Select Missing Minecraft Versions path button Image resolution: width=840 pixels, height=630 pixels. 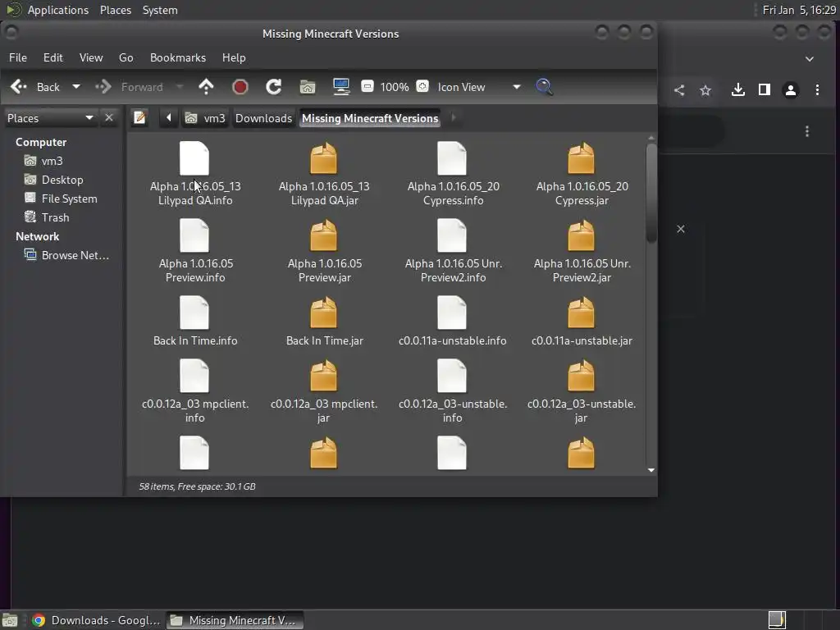coord(370,118)
